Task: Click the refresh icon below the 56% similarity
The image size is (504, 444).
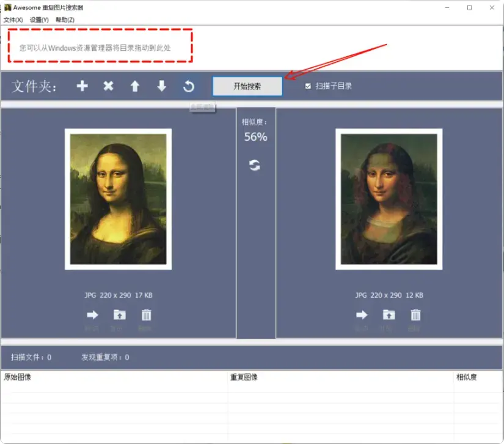Action: (x=255, y=164)
